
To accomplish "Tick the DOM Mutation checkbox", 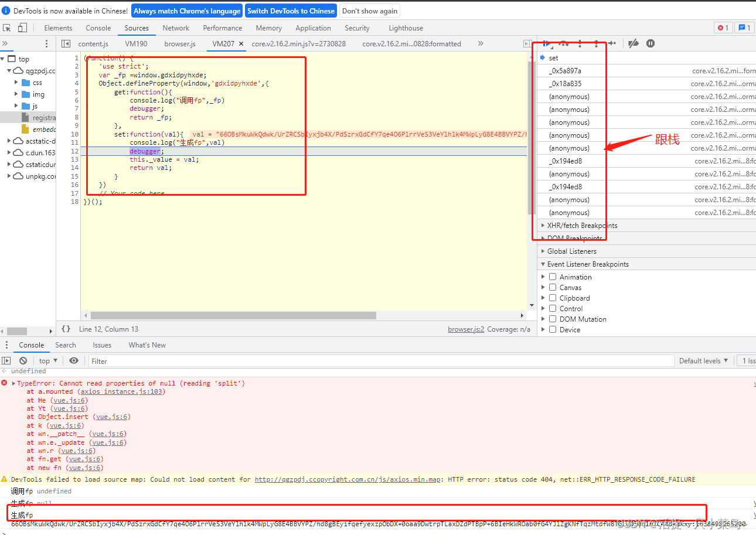I will point(553,319).
